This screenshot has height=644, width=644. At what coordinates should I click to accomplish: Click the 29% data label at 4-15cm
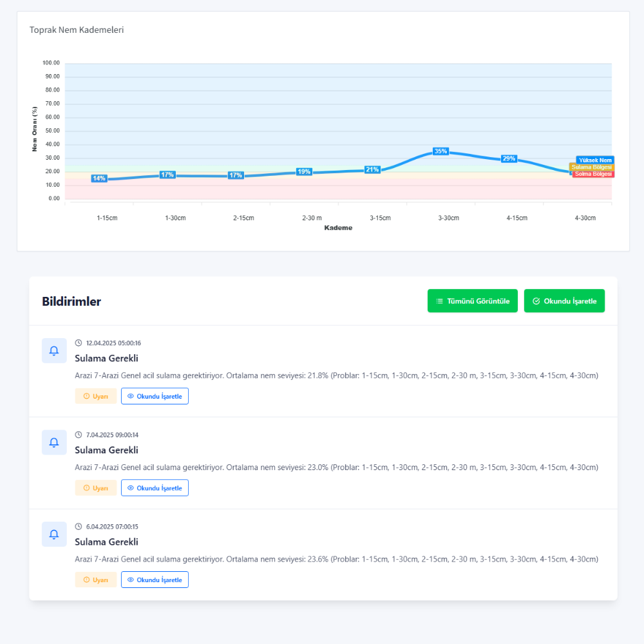click(509, 158)
